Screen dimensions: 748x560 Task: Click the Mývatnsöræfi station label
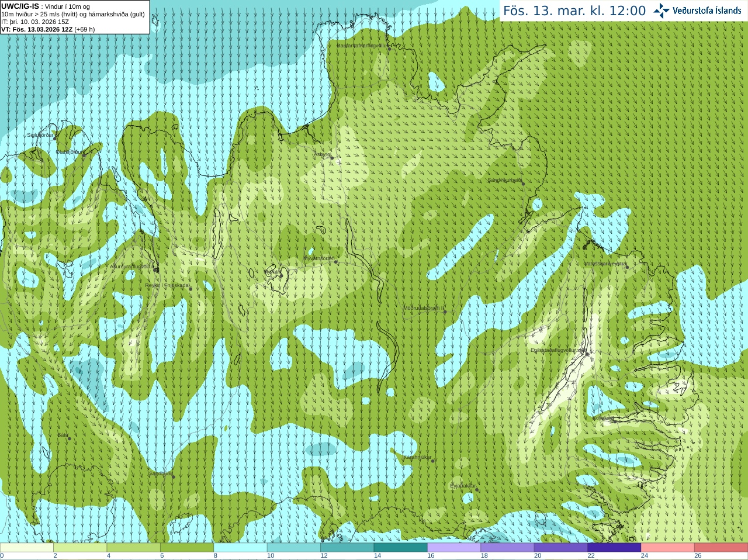click(318, 258)
